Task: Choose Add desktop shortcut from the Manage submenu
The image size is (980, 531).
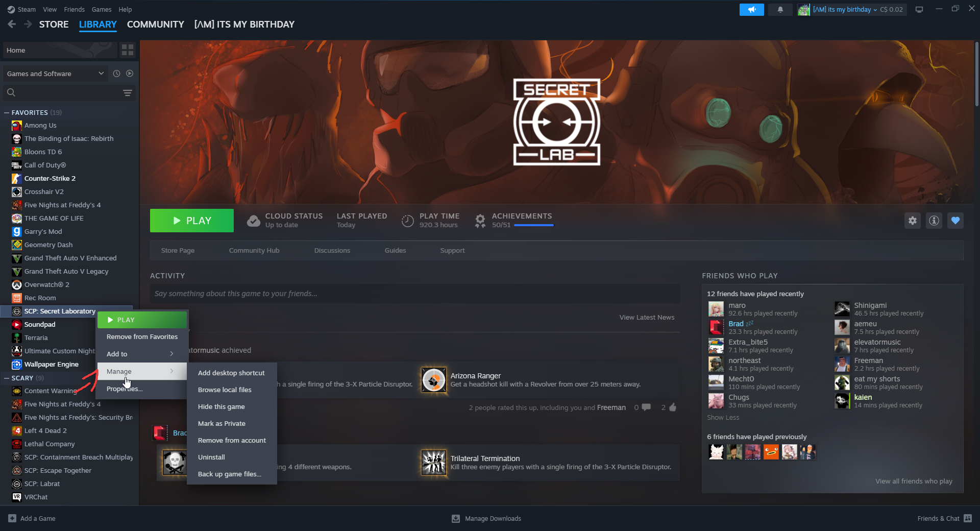Action: point(232,373)
